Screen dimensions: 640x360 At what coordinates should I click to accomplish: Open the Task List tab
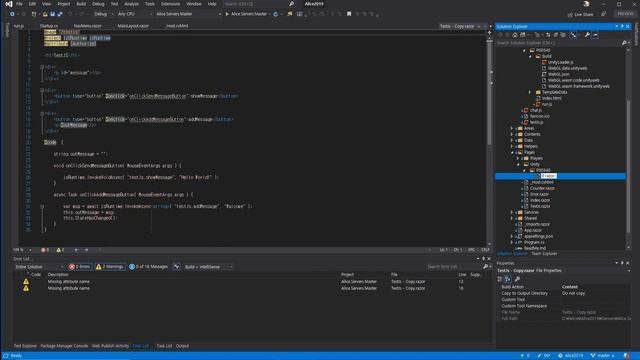[164, 346]
